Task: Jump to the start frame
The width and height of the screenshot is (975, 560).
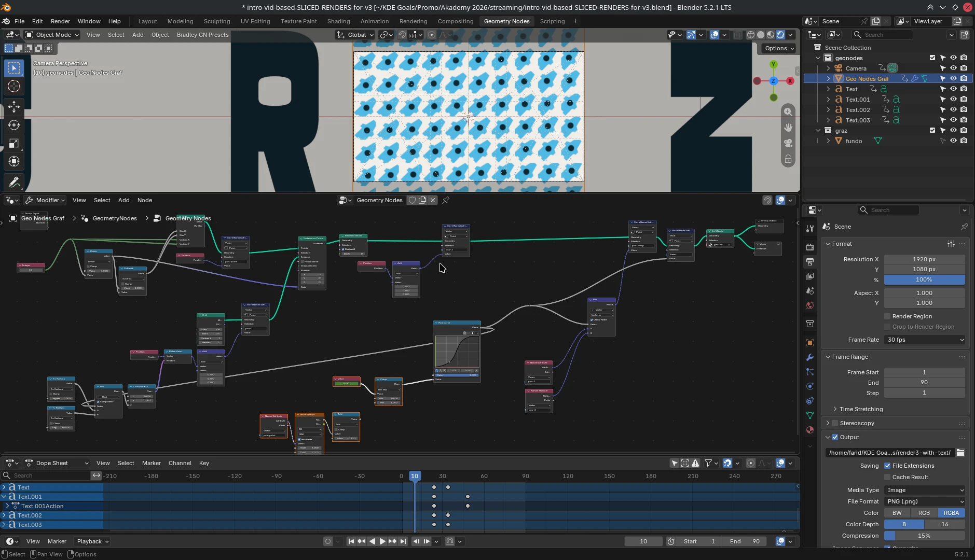Action: point(351,541)
